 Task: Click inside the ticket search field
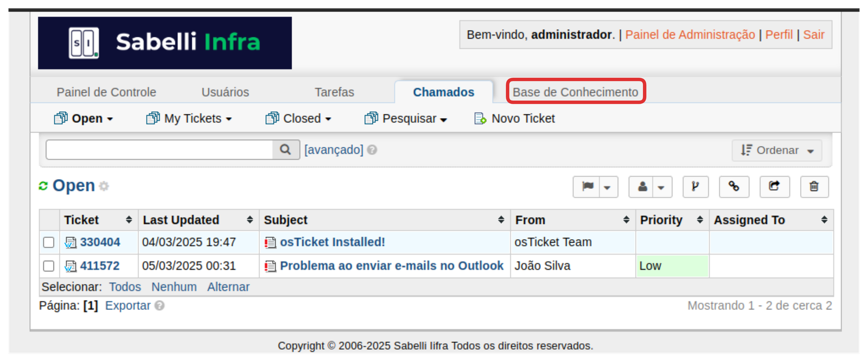click(157, 149)
